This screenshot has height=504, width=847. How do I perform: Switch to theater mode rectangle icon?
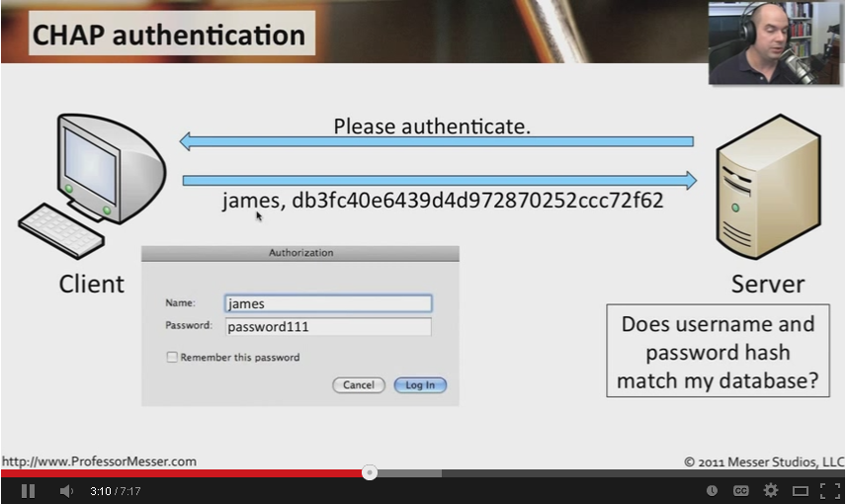800,491
